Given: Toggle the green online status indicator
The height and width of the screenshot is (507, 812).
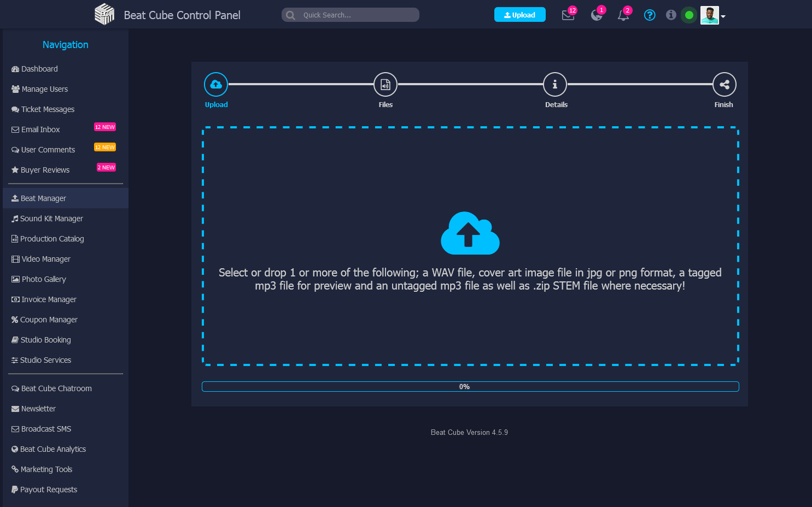Looking at the screenshot, I should coord(689,15).
